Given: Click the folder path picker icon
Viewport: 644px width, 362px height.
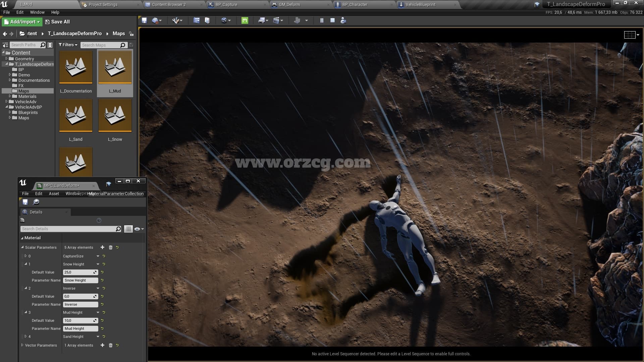Looking at the screenshot, I should tap(22, 34).
